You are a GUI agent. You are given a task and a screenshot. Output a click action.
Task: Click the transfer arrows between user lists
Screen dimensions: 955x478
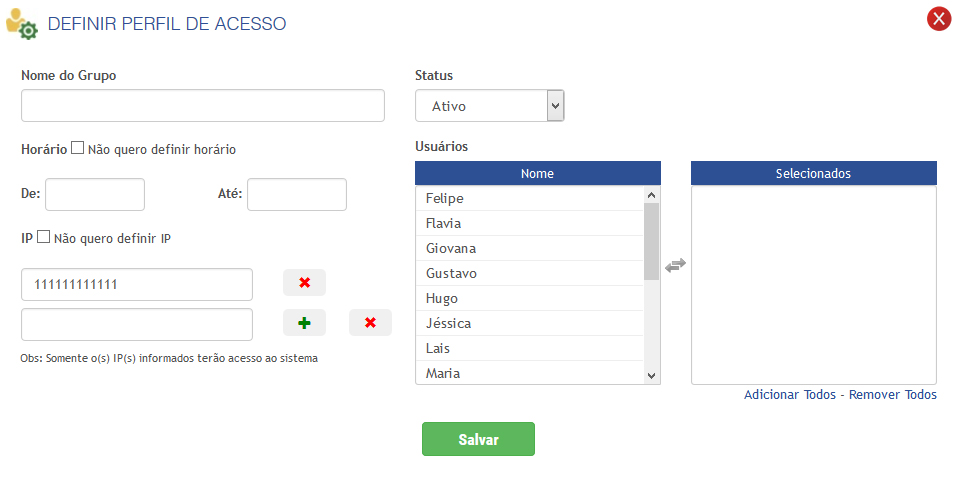tap(676, 265)
